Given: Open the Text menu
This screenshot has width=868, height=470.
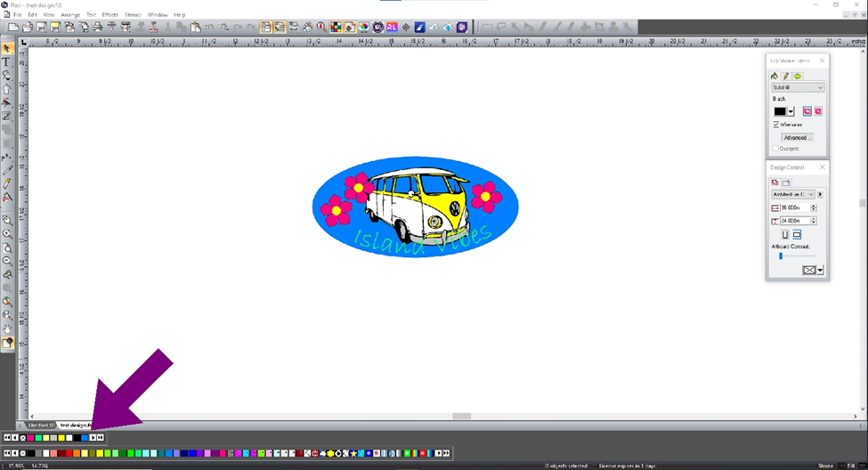Looking at the screenshot, I should [x=91, y=15].
